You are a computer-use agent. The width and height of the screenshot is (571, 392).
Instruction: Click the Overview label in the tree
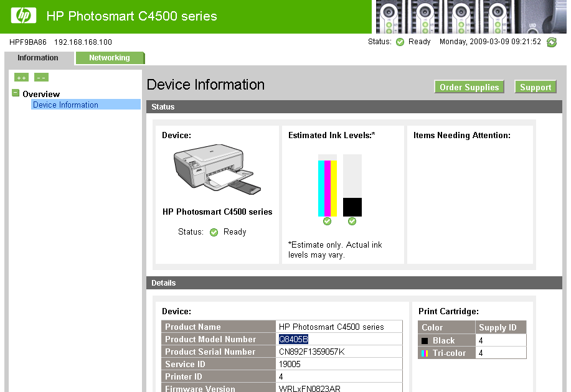click(41, 95)
